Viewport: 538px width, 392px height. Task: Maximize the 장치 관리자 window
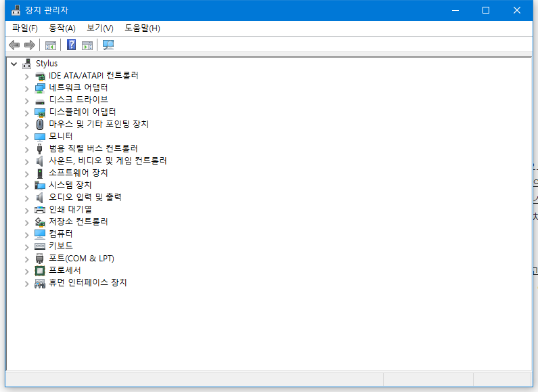point(486,10)
